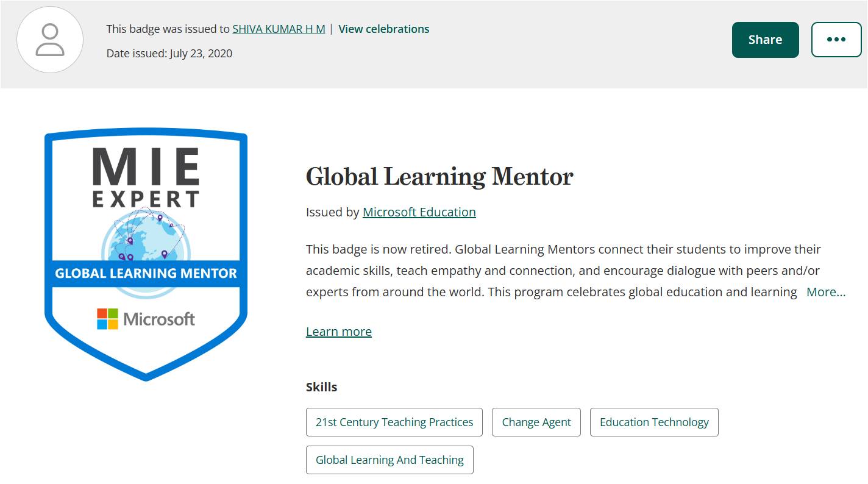Select Global Learning And Teaching skill tag
This screenshot has height=484, width=868.
(x=390, y=460)
